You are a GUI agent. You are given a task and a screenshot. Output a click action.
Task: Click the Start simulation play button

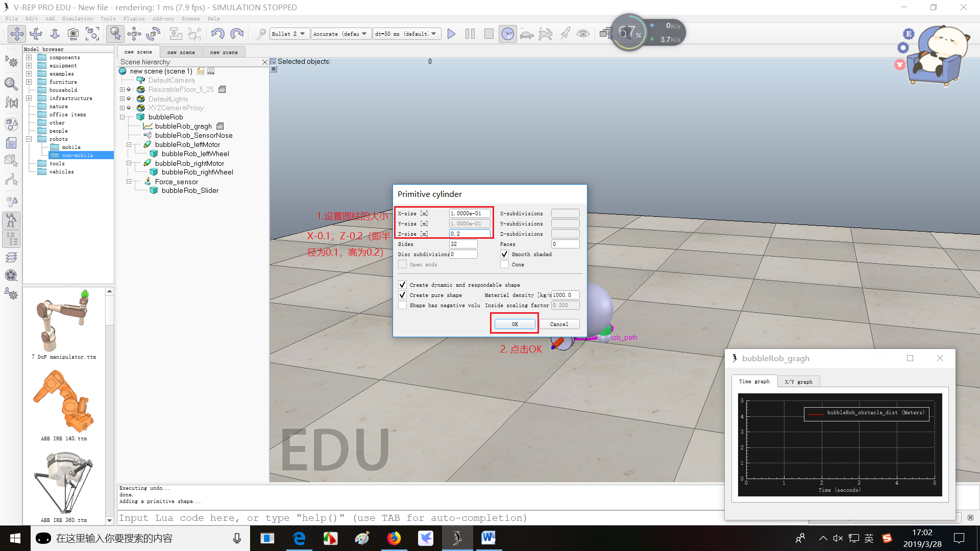tap(451, 34)
